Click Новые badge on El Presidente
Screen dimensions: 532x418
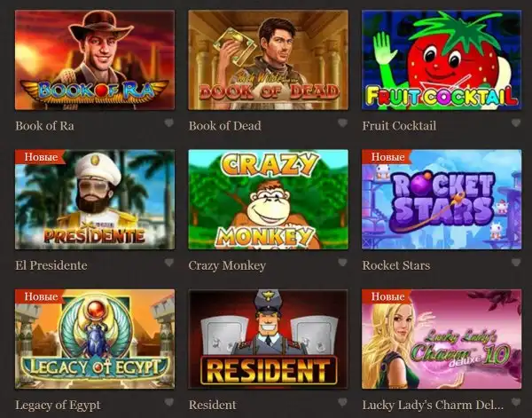pos(41,157)
